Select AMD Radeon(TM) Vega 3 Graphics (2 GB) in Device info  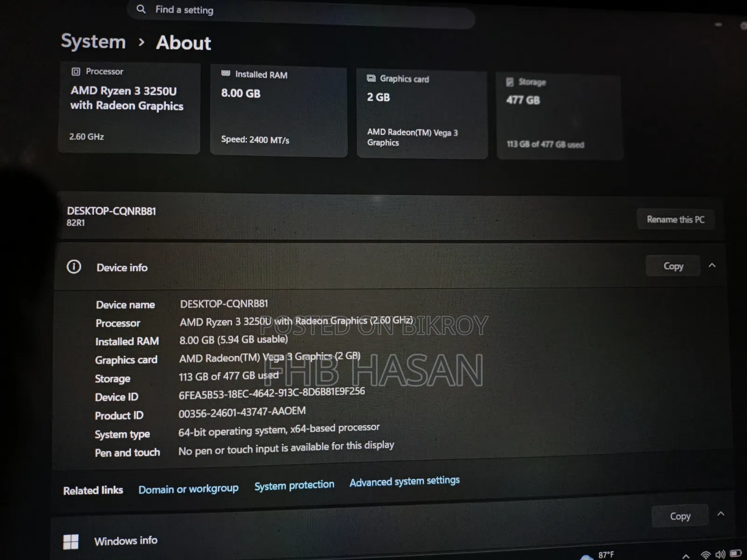tap(270, 357)
